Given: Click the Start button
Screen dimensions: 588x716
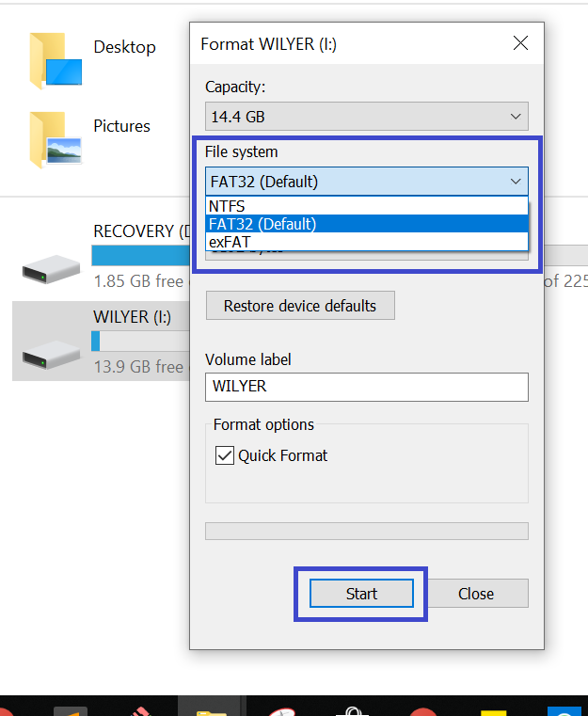Looking at the screenshot, I should [361, 593].
